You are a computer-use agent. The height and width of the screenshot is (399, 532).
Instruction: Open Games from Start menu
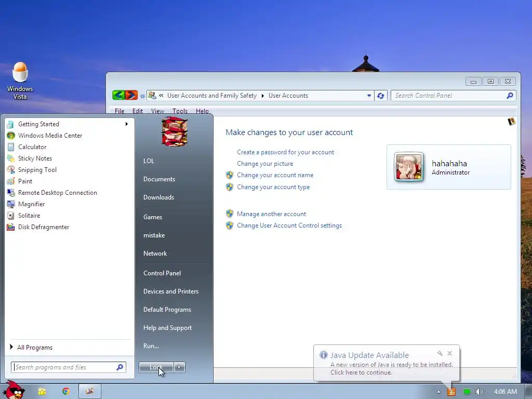[x=153, y=217]
